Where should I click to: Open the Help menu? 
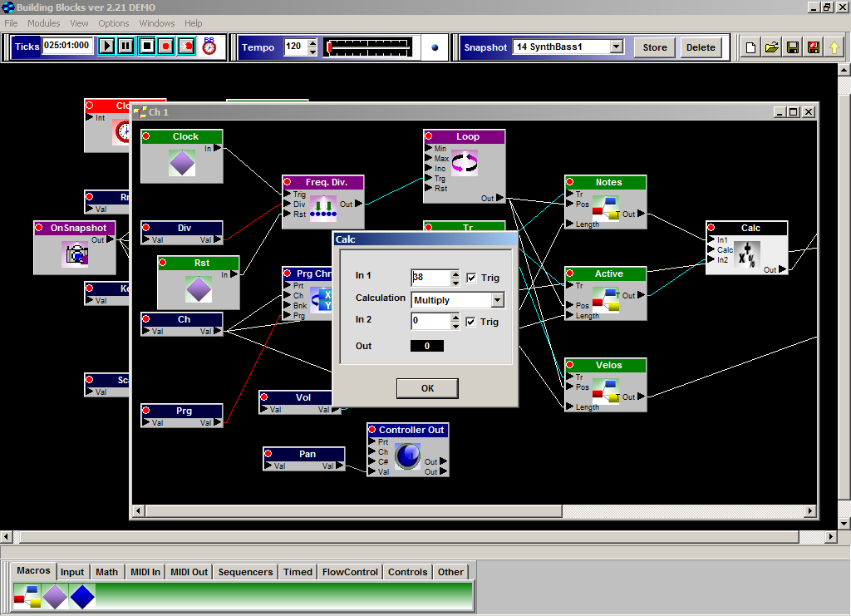point(193,23)
